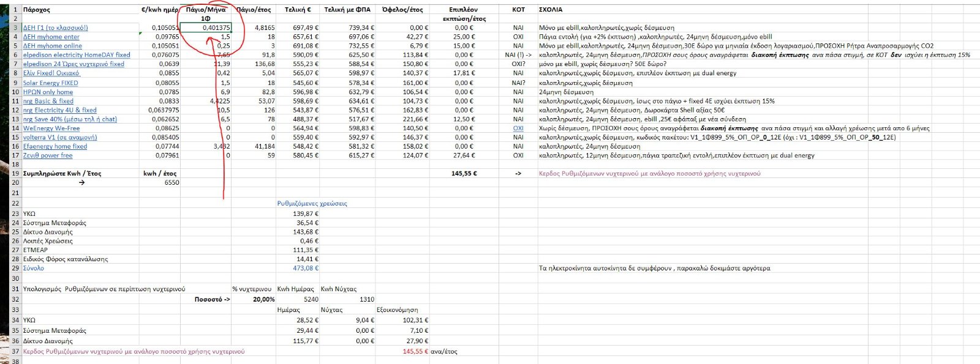Follow the elpedison electricity HomeDAY fixed link
Screen dimensions: 980x364
(77, 55)
